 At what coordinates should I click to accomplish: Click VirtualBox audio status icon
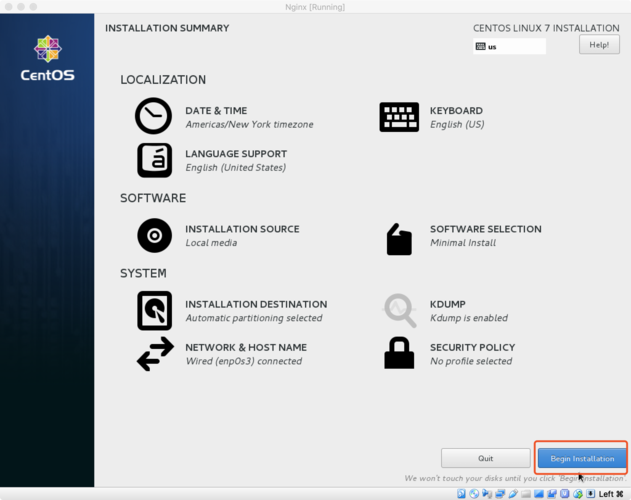[487, 494]
